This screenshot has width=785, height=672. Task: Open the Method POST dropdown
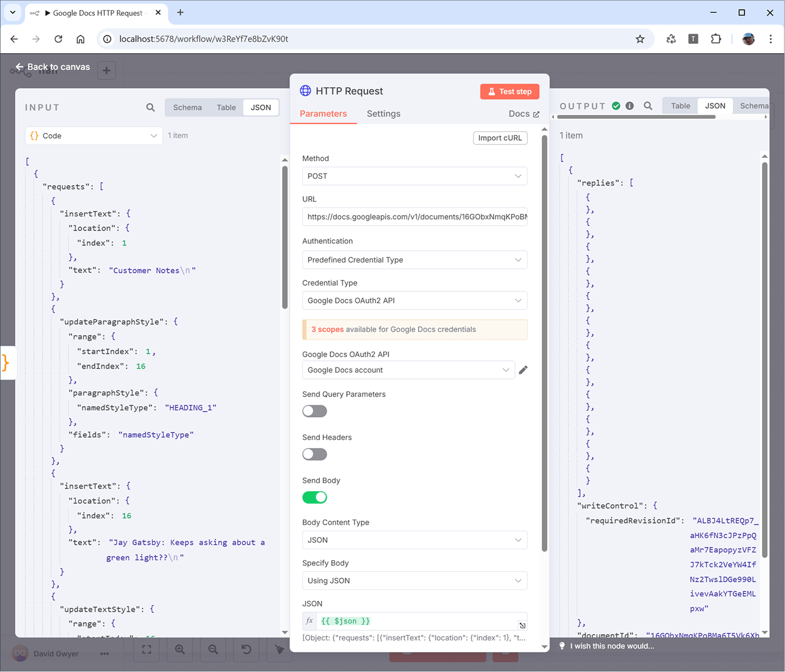[x=415, y=176]
